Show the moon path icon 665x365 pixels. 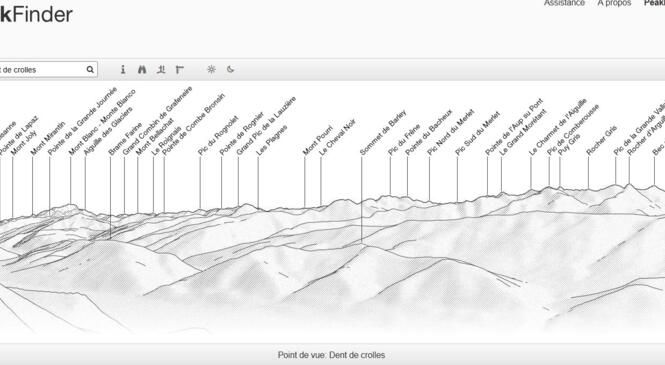230,70
